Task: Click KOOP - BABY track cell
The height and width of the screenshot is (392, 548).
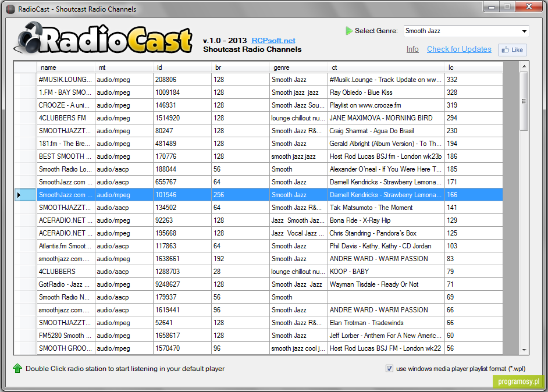Action: tap(386, 272)
